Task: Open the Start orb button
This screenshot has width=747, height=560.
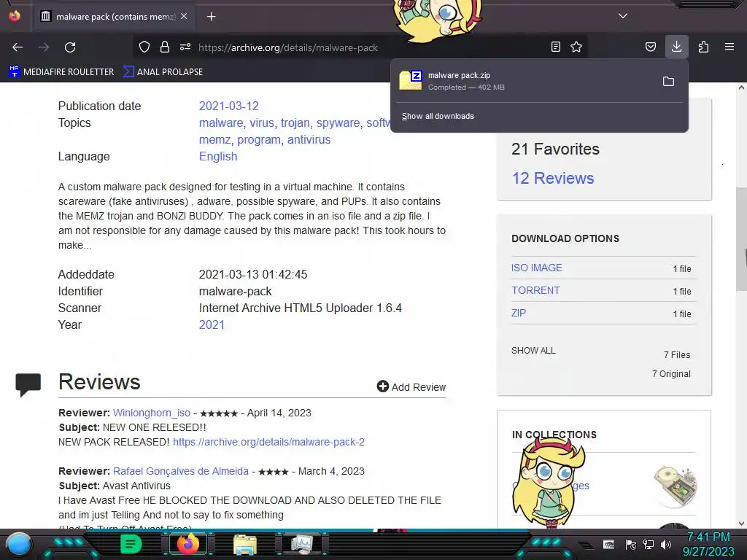Action: click(19, 544)
